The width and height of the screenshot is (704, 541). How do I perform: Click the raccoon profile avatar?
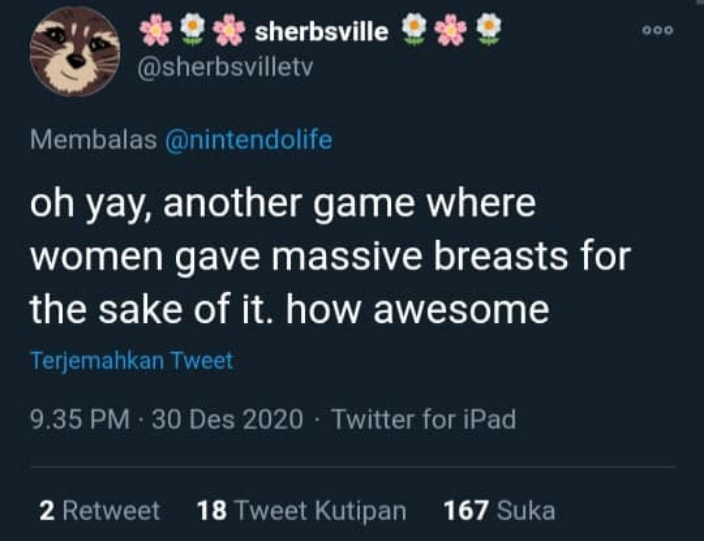(x=74, y=51)
